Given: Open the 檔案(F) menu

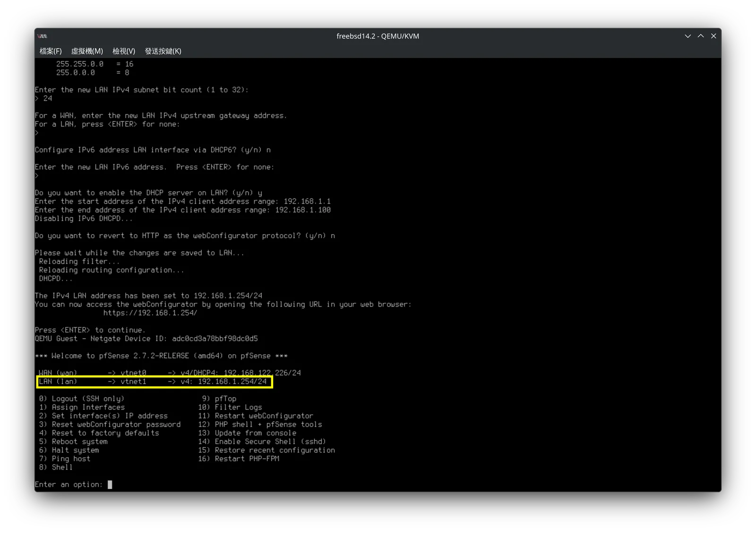Looking at the screenshot, I should [51, 51].
